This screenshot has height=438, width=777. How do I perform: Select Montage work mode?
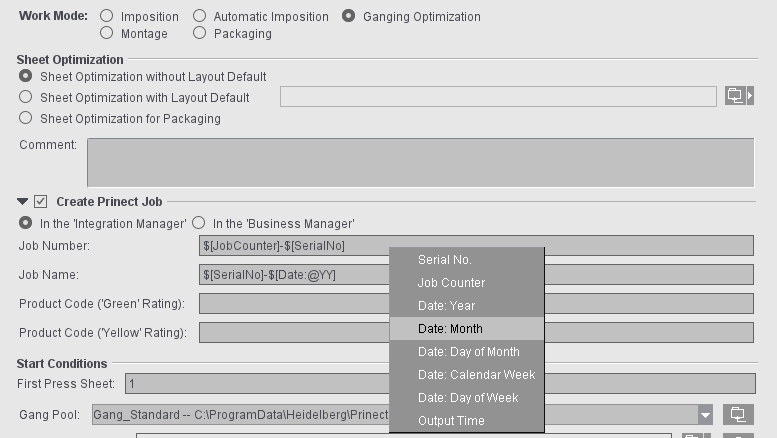[x=107, y=33]
